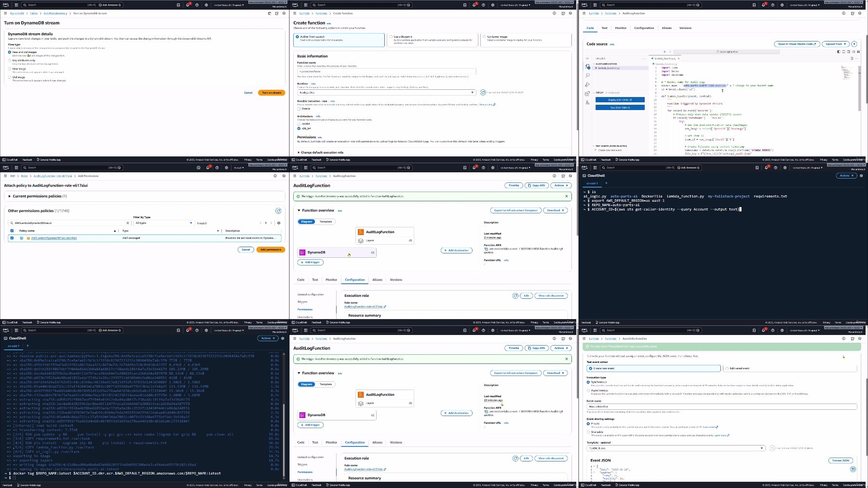Open Actions dropdown in CloudShell showing ls output

click(846, 176)
